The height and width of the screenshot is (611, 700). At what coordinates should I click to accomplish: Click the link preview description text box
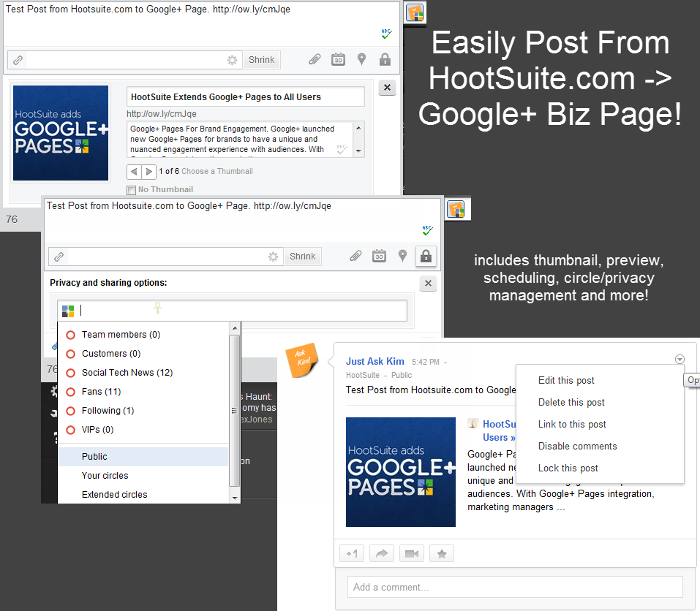point(246,139)
